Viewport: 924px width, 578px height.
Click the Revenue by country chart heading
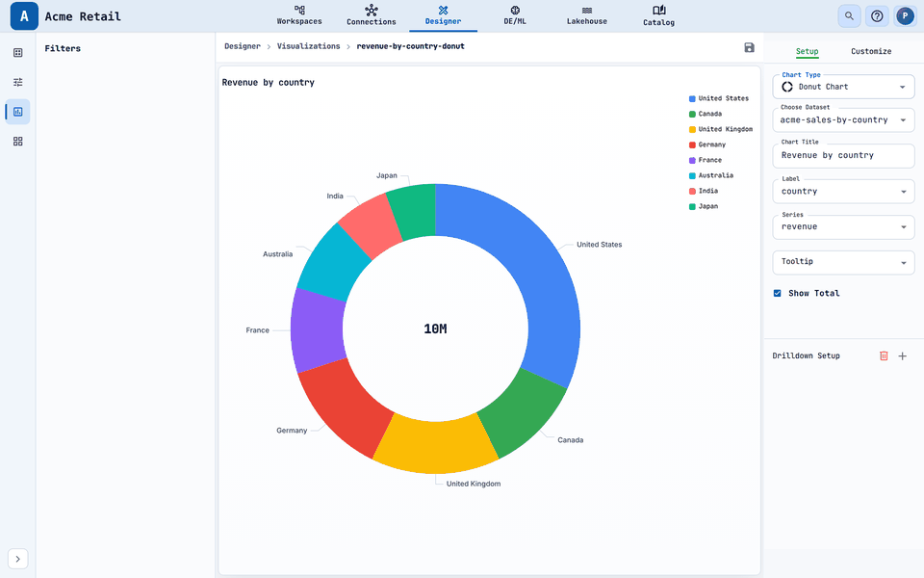click(269, 83)
